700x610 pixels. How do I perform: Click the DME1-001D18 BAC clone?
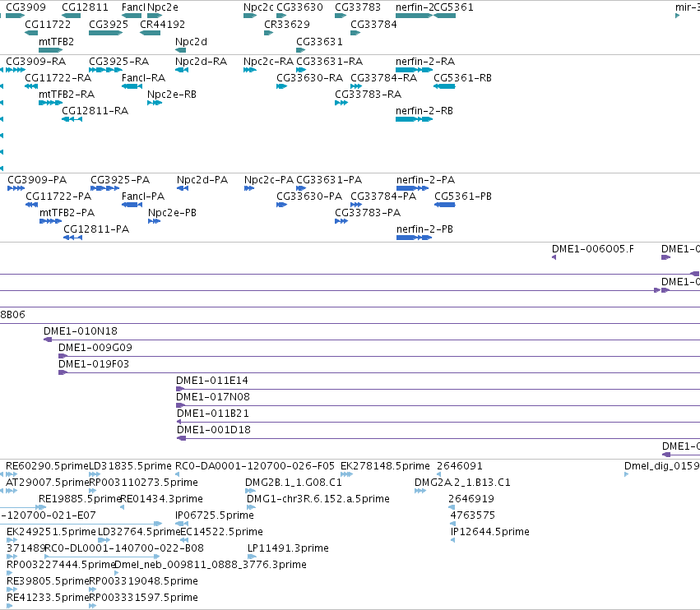click(438, 439)
